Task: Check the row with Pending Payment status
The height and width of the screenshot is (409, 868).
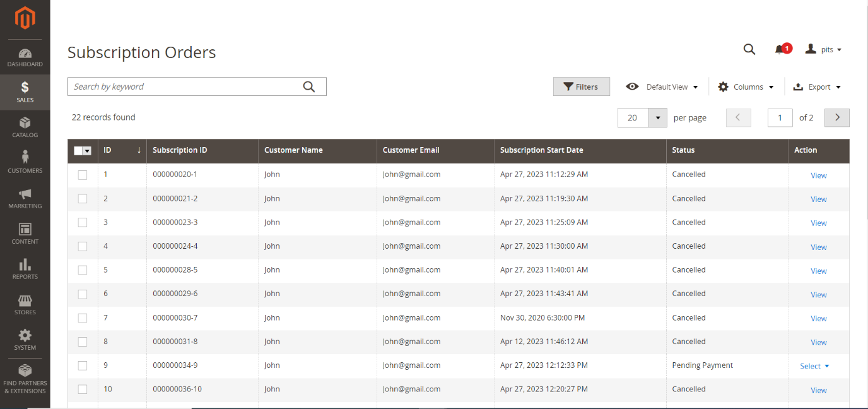Action: pyautogui.click(x=83, y=365)
